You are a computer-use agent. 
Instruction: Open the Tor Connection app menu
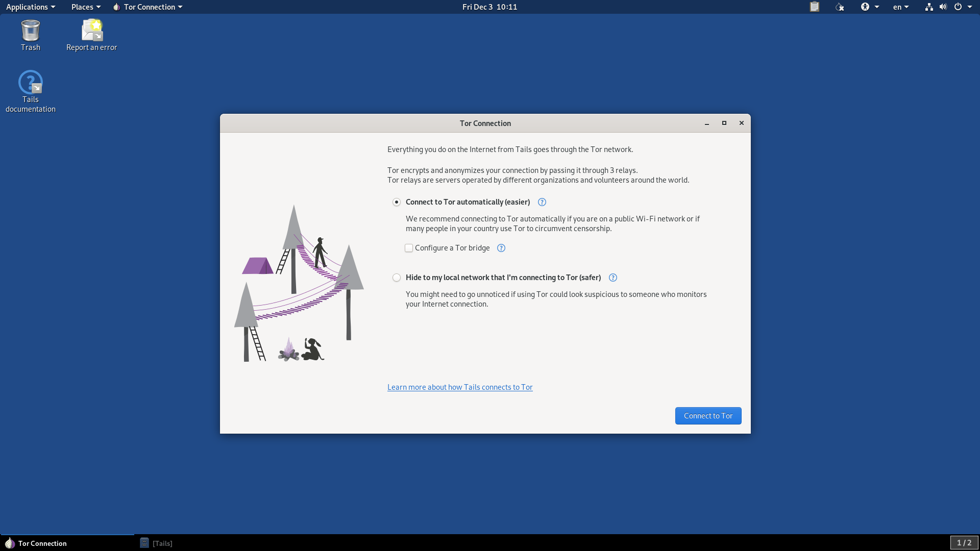(x=148, y=7)
